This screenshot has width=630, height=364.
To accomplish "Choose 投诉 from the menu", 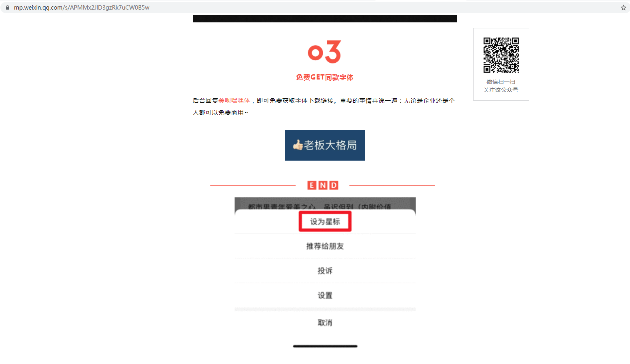I will tap(325, 271).
